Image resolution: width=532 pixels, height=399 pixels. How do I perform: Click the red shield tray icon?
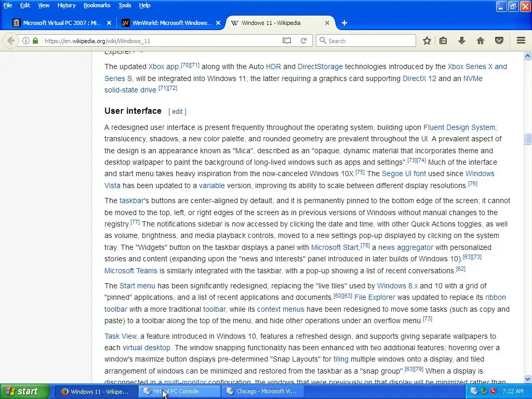pos(494,391)
